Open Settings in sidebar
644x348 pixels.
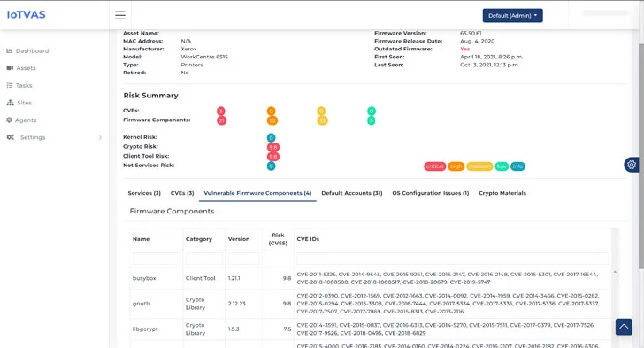[x=33, y=137]
